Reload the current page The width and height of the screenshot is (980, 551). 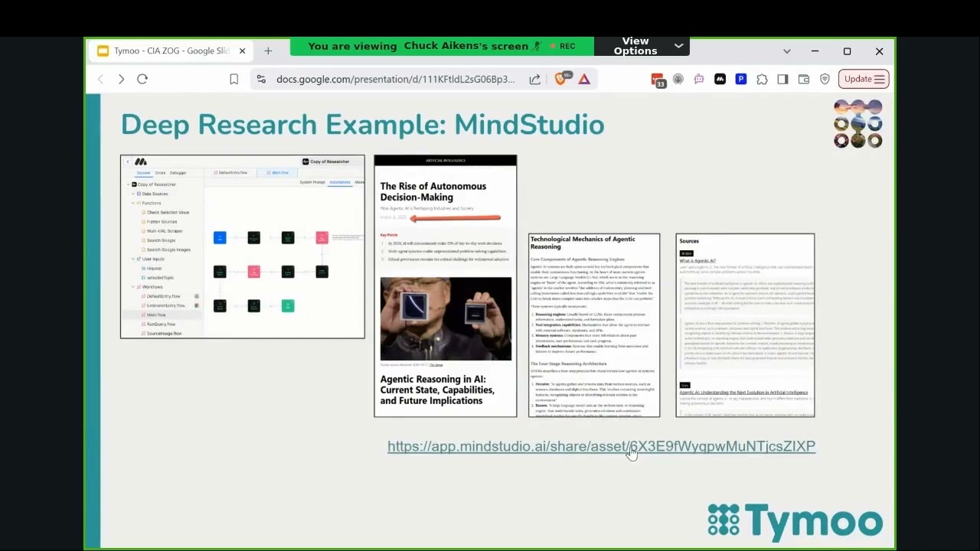coord(142,79)
